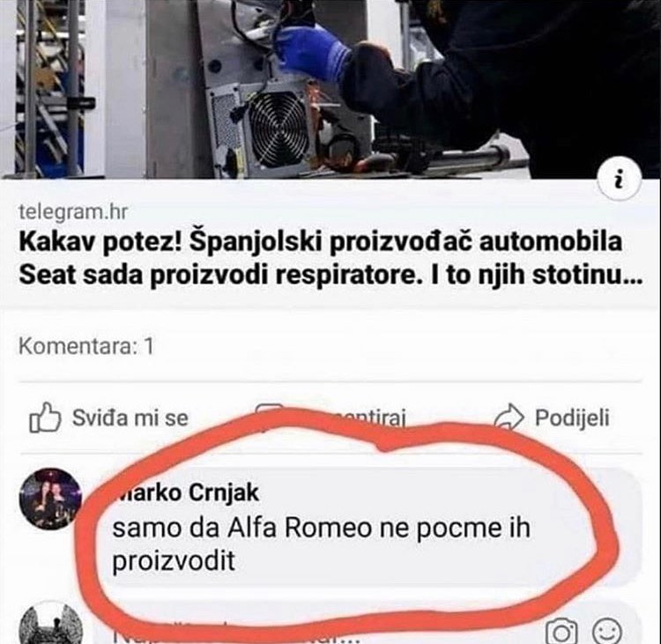Open Marko Crnjak's profile picture
This screenshot has width=661, height=644.
50,499
